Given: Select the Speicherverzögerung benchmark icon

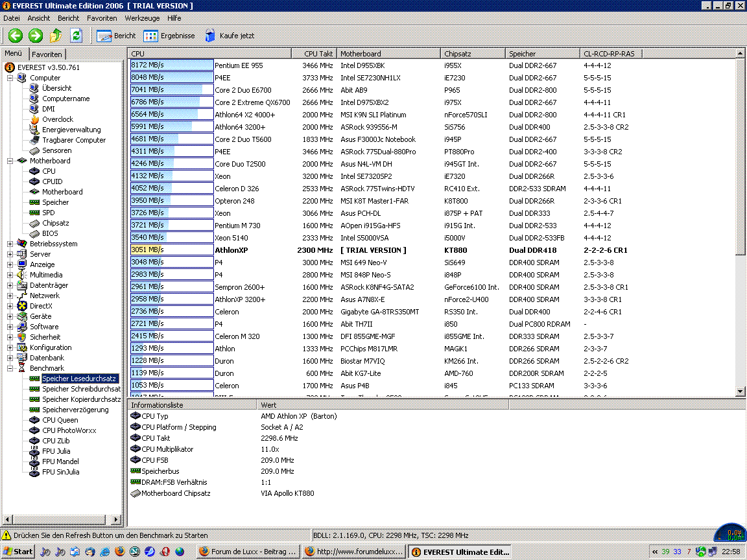Looking at the screenshot, I should 34,410.
